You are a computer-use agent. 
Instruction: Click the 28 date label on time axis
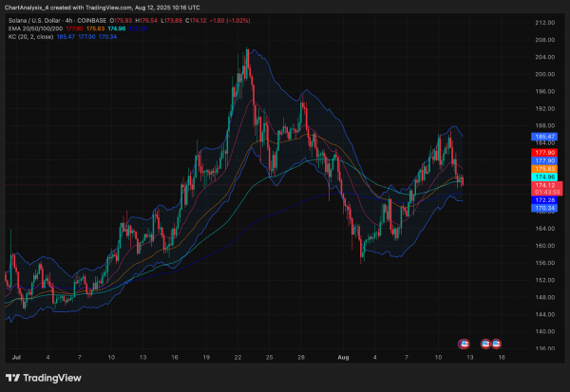pos(301,358)
